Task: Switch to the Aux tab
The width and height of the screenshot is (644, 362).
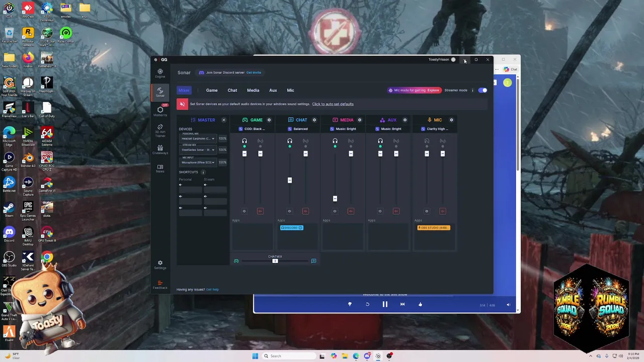Action: 273,90
